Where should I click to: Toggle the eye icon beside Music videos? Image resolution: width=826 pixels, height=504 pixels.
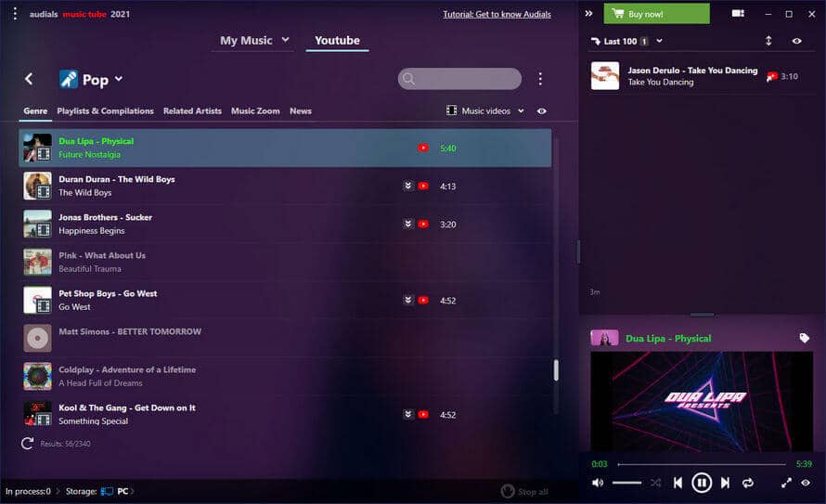542,111
